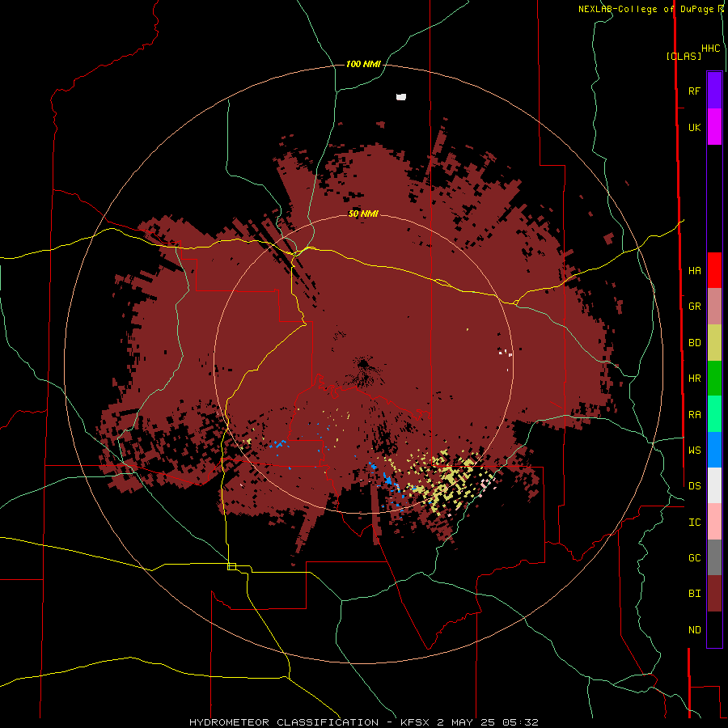Click the HR legend label

694,379
